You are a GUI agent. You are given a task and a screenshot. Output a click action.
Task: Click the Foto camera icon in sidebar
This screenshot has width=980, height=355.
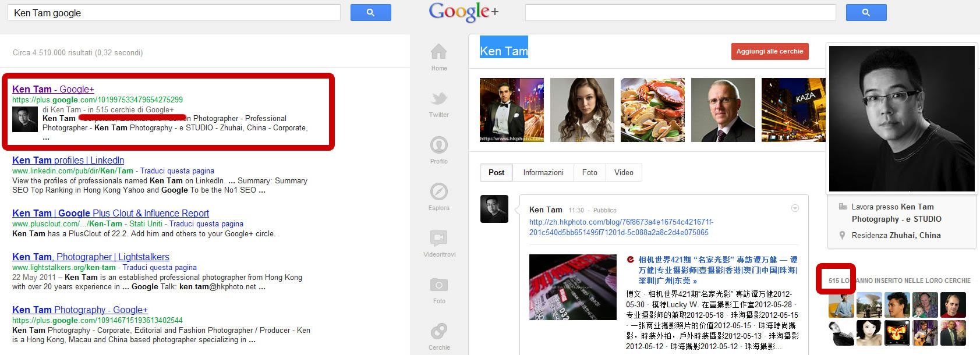tap(438, 285)
